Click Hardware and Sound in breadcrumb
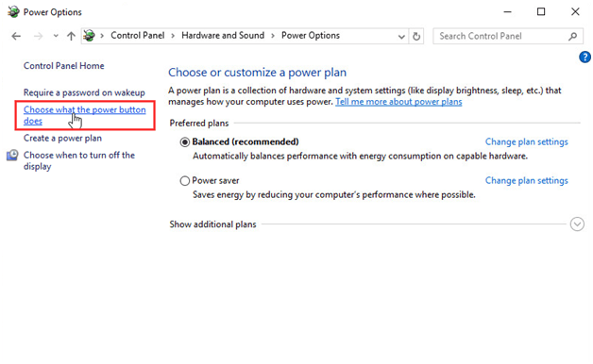 (x=223, y=36)
